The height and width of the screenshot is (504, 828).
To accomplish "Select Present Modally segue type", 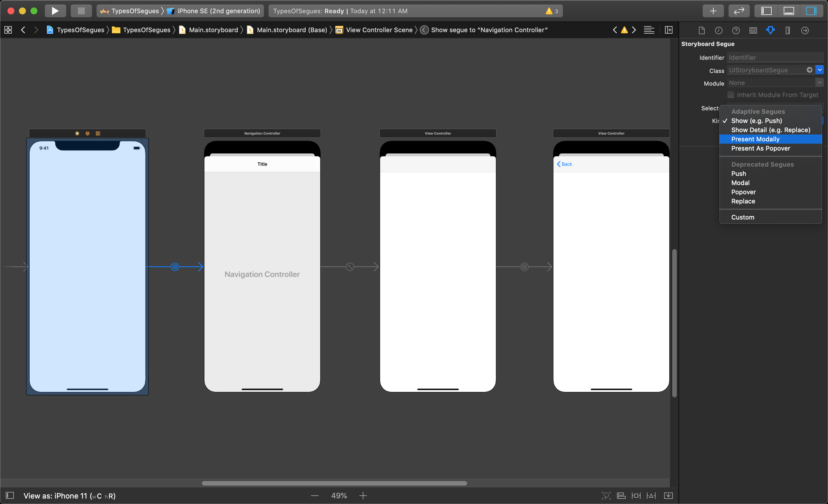I will (755, 139).
